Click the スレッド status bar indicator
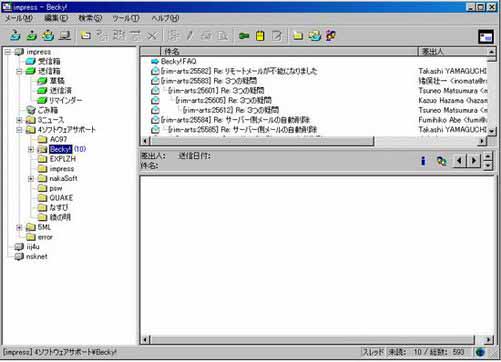Image resolution: width=501 pixels, height=362 pixels. [x=373, y=352]
